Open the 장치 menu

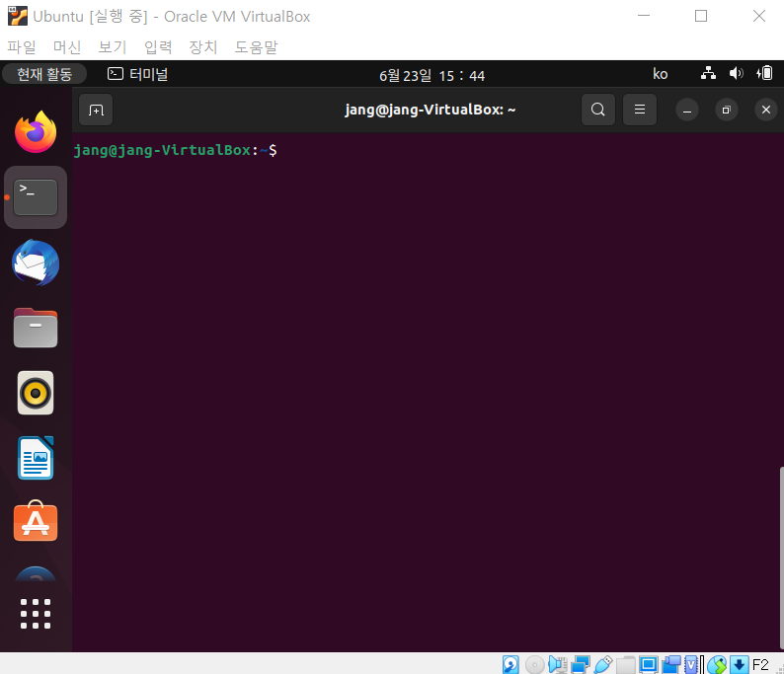203,47
